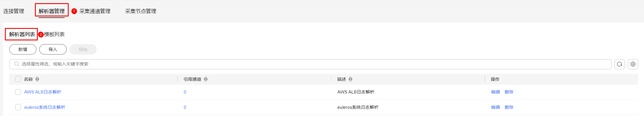Click 删除 for AWS ALB日志解析
Screen dimensions: 644x116
509,92
